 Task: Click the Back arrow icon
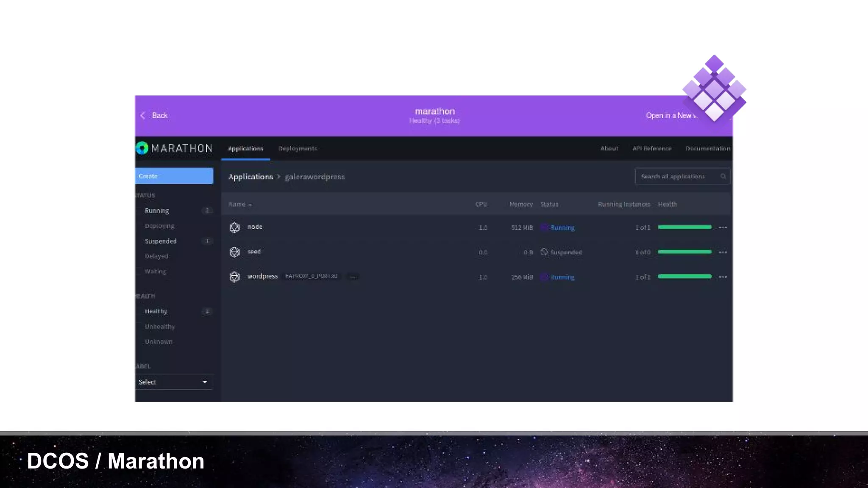143,115
